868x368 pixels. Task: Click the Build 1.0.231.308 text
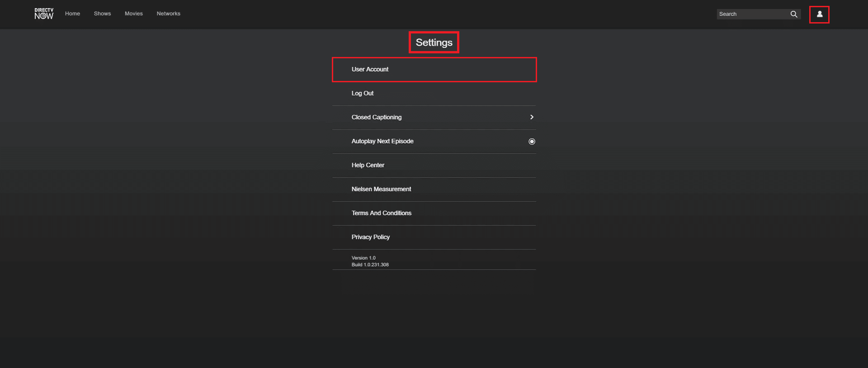(370, 264)
